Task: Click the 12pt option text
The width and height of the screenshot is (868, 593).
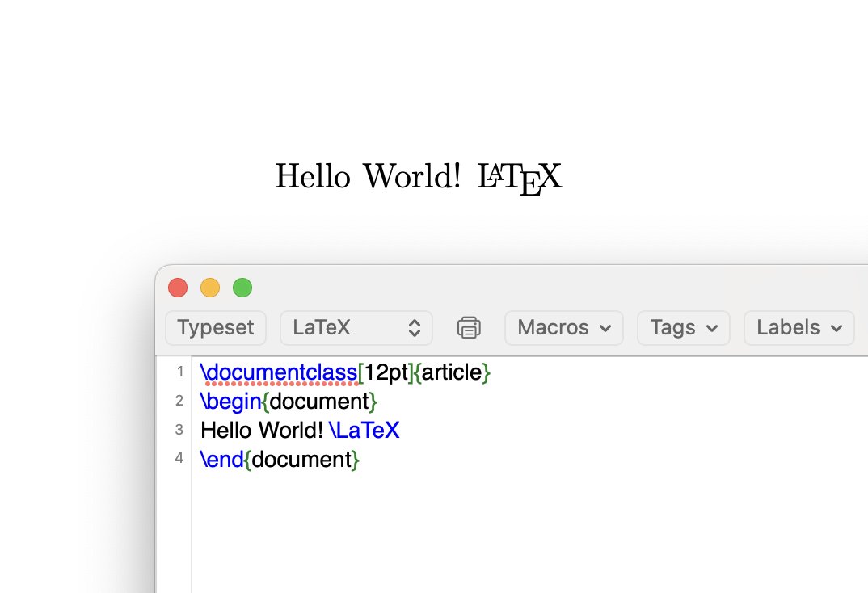Action: click(386, 372)
